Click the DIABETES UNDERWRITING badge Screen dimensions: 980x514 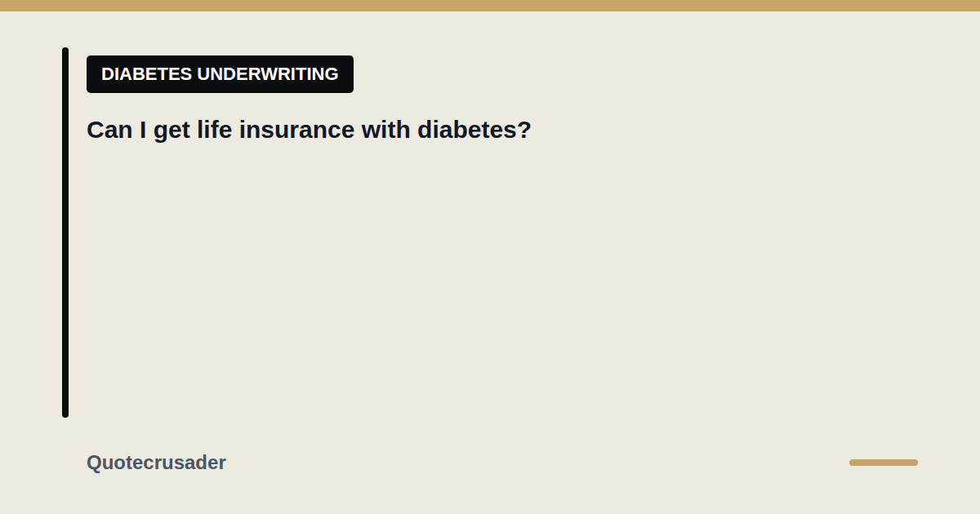tap(220, 74)
